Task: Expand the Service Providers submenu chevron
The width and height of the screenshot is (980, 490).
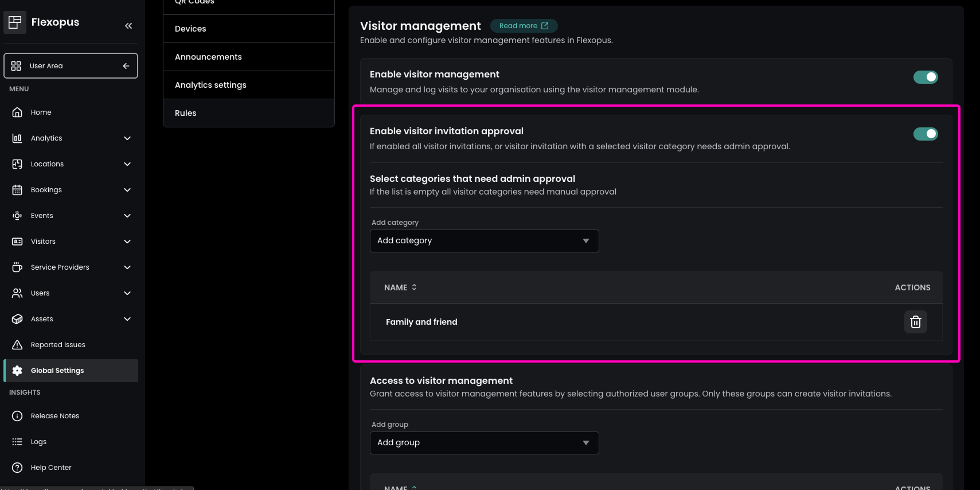Action: pyautogui.click(x=127, y=267)
